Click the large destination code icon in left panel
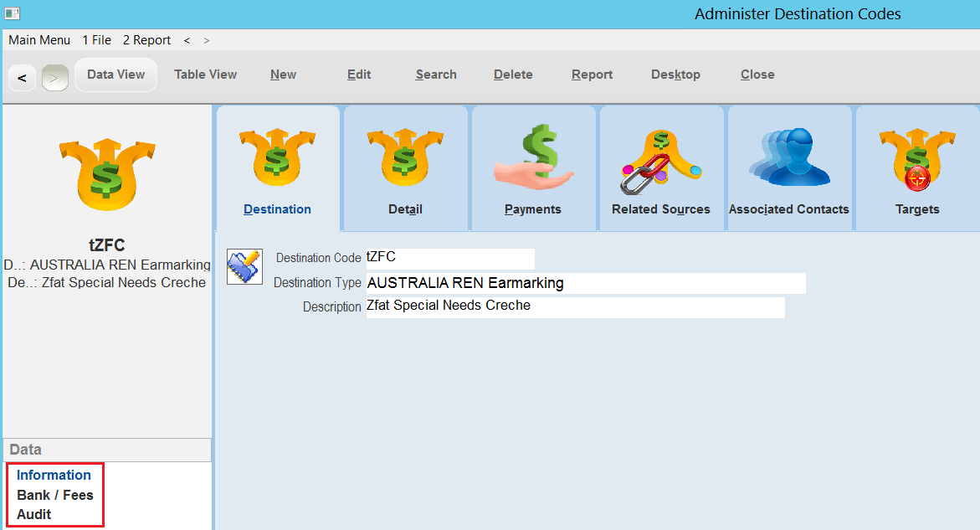Image resolution: width=980 pixels, height=530 pixels. tap(107, 174)
